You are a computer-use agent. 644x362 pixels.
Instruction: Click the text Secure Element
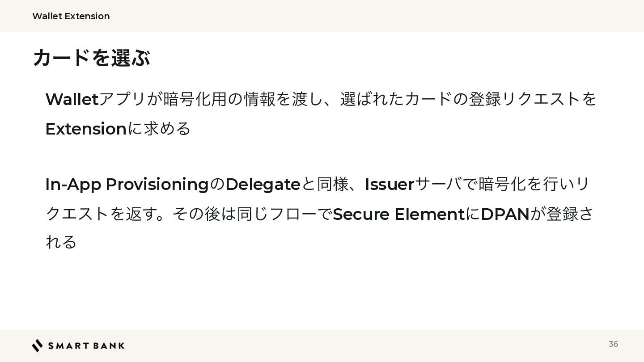tap(399, 214)
